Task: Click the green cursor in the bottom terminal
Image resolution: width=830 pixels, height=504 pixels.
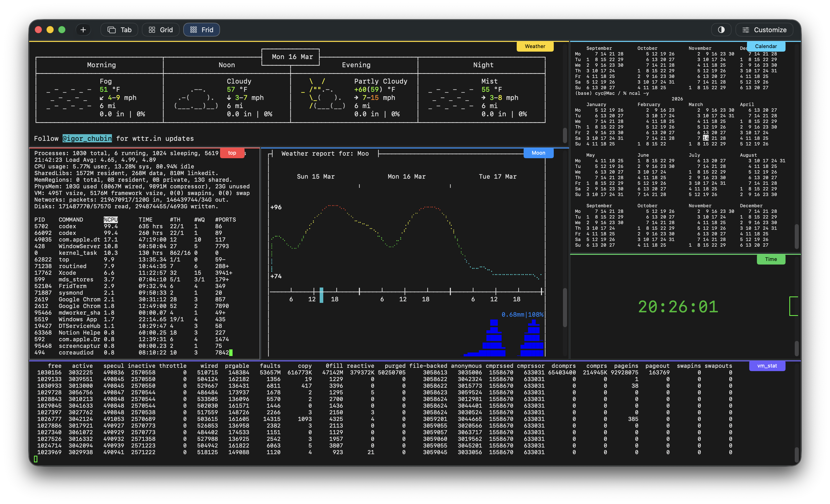Action: 35,459
